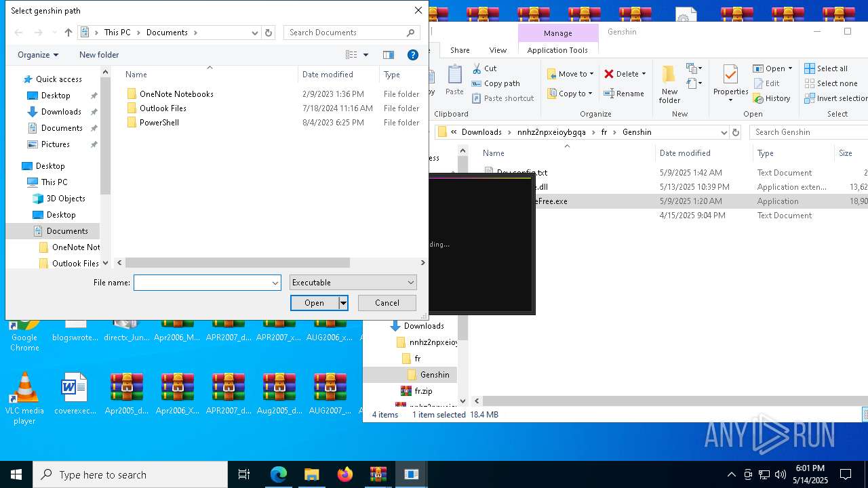
Task: Click Paste shortcut in ribbon
Action: point(502,98)
